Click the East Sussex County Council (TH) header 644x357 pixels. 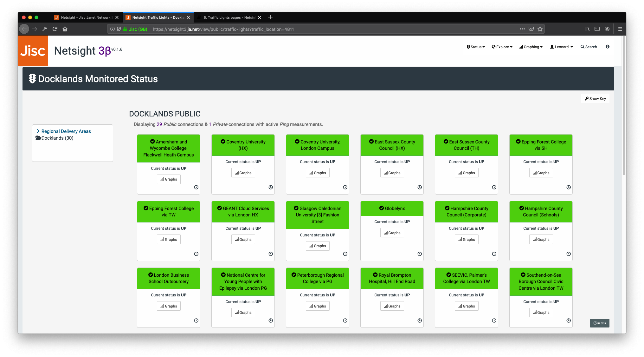click(467, 145)
